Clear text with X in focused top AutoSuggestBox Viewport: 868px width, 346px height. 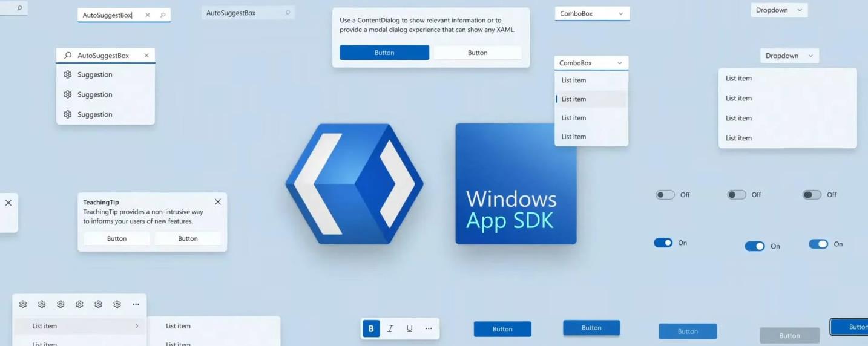pyautogui.click(x=148, y=15)
